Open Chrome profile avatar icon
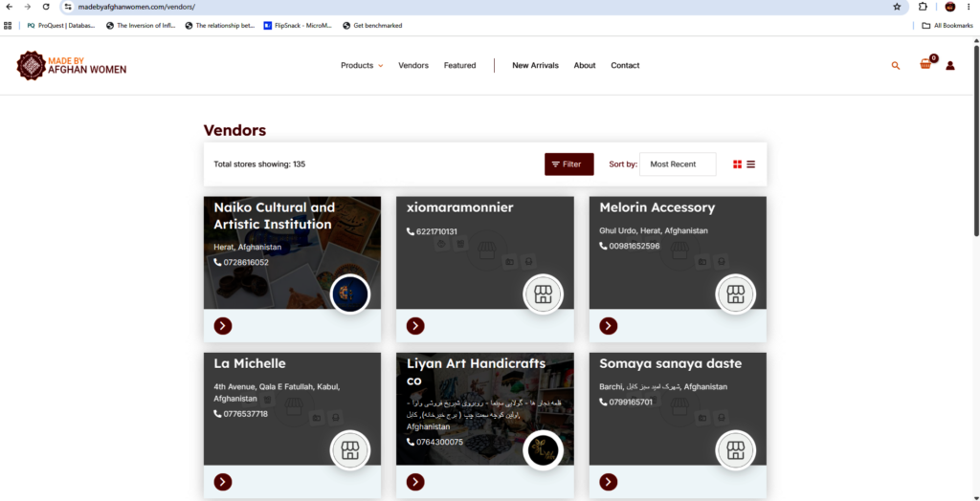The image size is (980, 501). [x=950, y=7]
